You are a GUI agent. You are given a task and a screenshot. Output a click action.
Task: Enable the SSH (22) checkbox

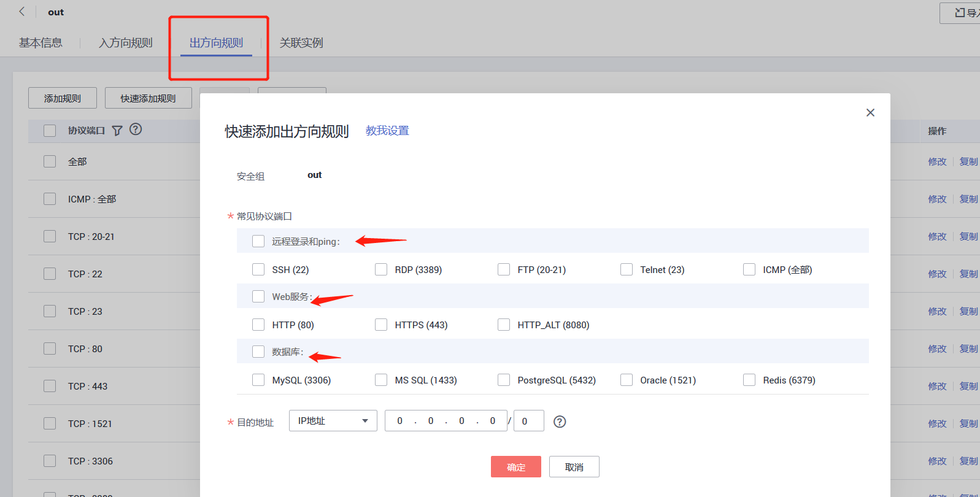click(x=258, y=269)
